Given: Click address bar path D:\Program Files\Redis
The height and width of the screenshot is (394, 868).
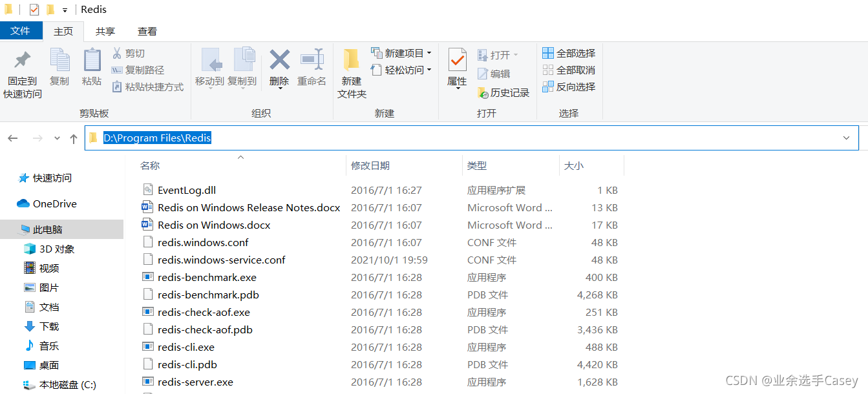Looking at the screenshot, I should pyautogui.click(x=157, y=138).
